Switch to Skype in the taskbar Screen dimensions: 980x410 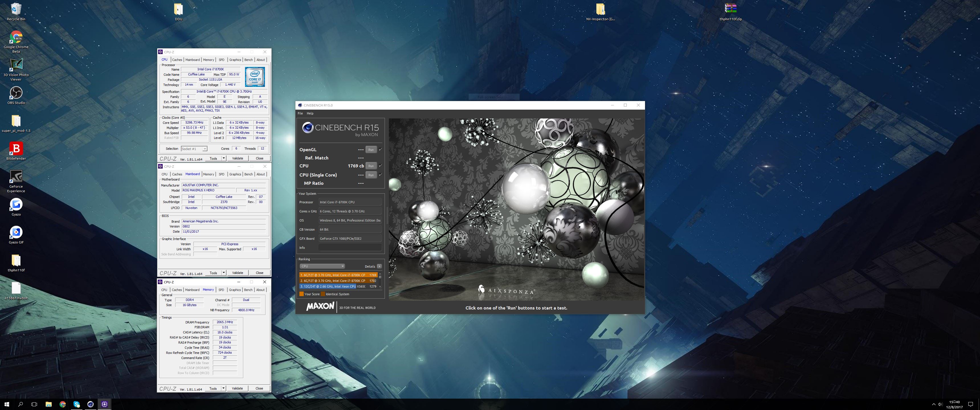[76, 404]
